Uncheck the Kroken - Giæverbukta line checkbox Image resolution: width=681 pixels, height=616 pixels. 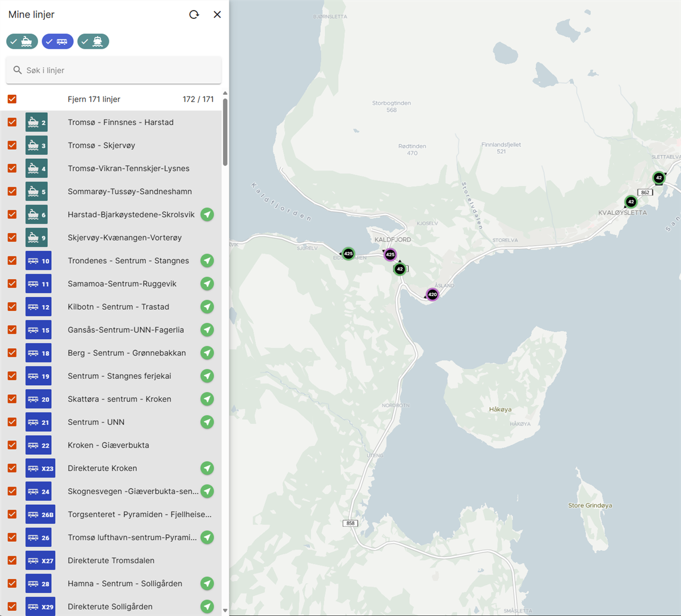click(x=12, y=445)
